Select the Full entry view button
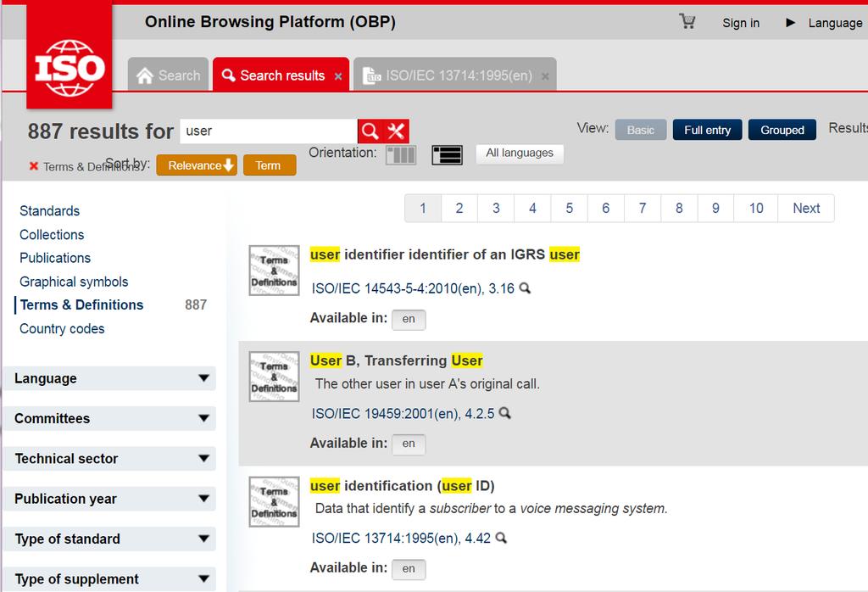The height and width of the screenshot is (592, 868). 708,130
